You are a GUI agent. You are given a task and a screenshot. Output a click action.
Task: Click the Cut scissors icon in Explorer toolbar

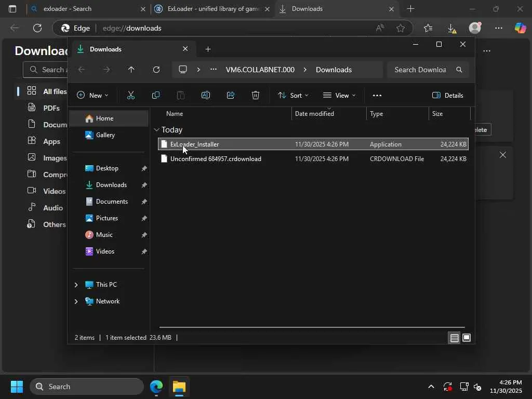click(x=130, y=96)
